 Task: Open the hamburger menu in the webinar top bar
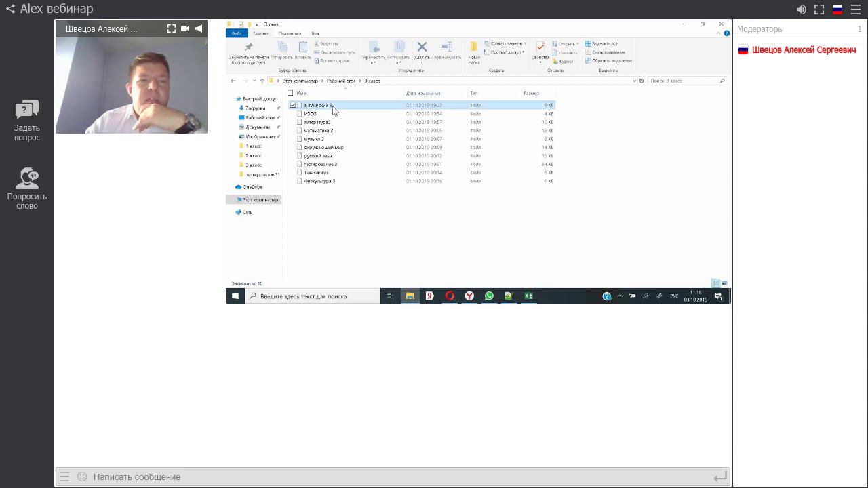click(x=856, y=9)
